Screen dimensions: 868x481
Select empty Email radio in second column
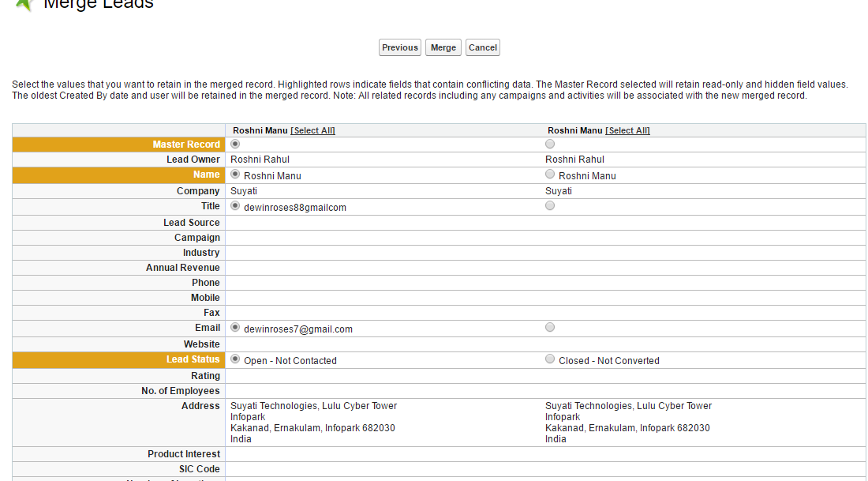tap(550, 328)
